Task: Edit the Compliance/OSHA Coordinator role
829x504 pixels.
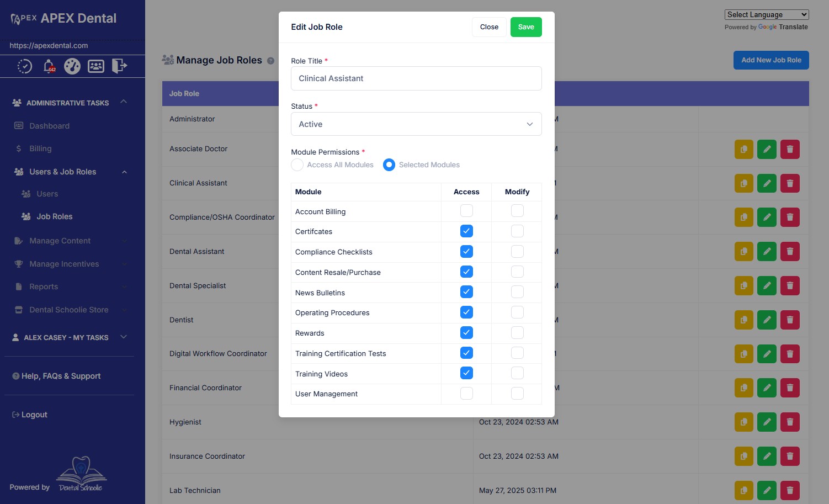Action: pos(767,217)
